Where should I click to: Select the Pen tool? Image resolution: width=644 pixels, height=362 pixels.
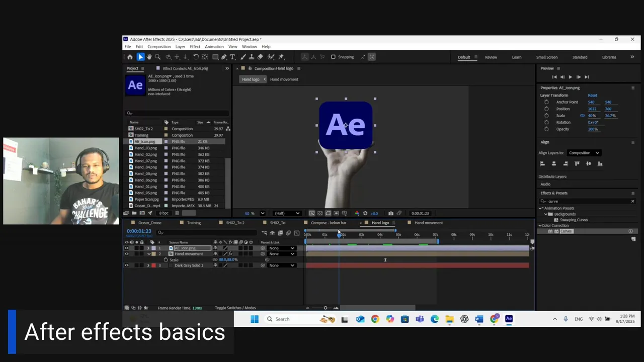click(224, 57)
